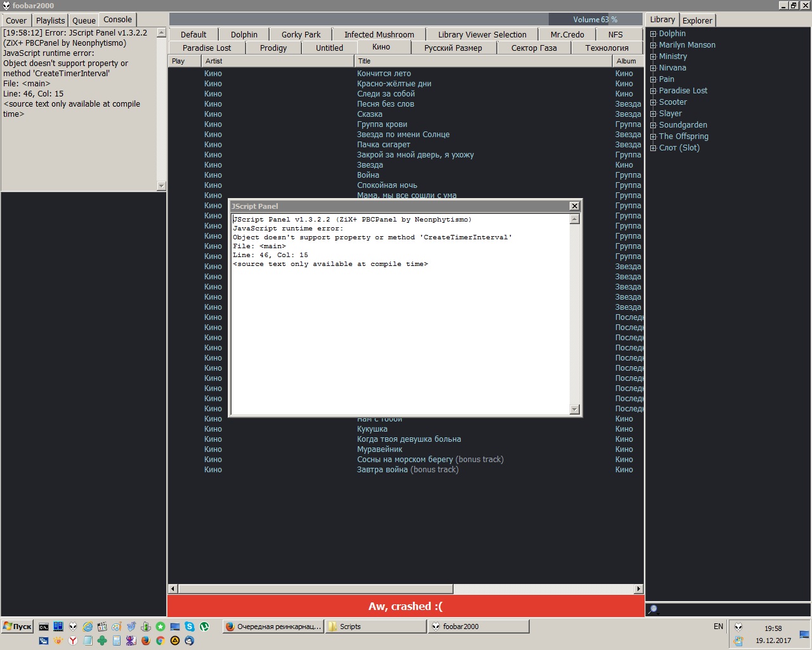Adjust the Volume 63% slider bar
Screen dimensions: 812x650
click(x=595, y=19)
